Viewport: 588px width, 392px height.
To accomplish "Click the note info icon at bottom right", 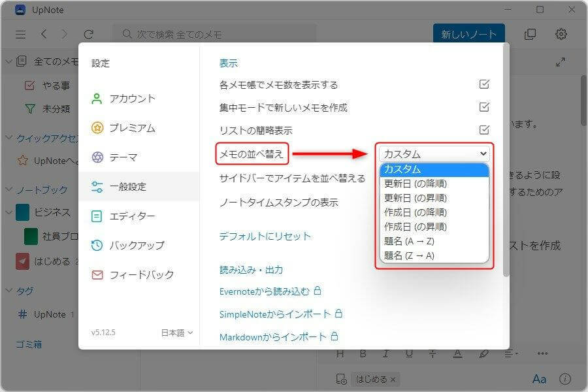I will coord(565,379).
